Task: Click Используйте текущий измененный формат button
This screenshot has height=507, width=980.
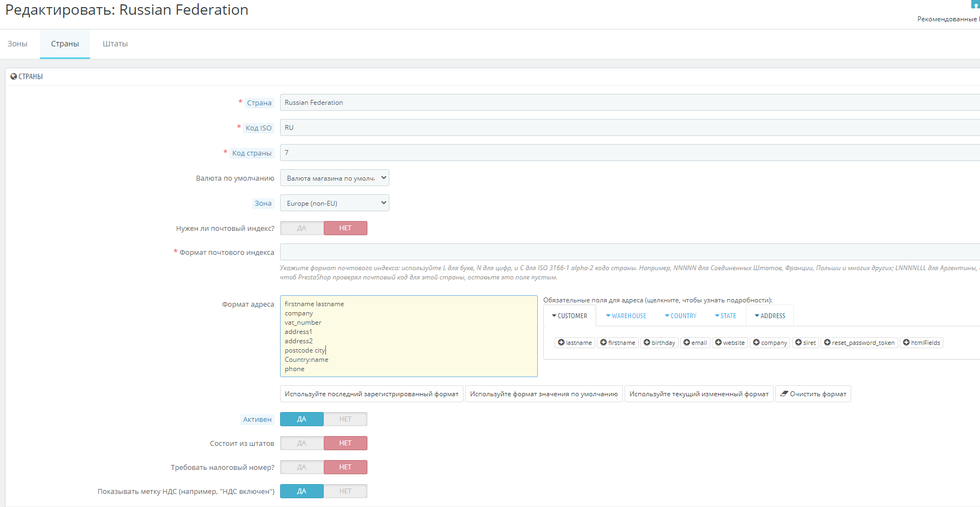Action: click(699, 394)
